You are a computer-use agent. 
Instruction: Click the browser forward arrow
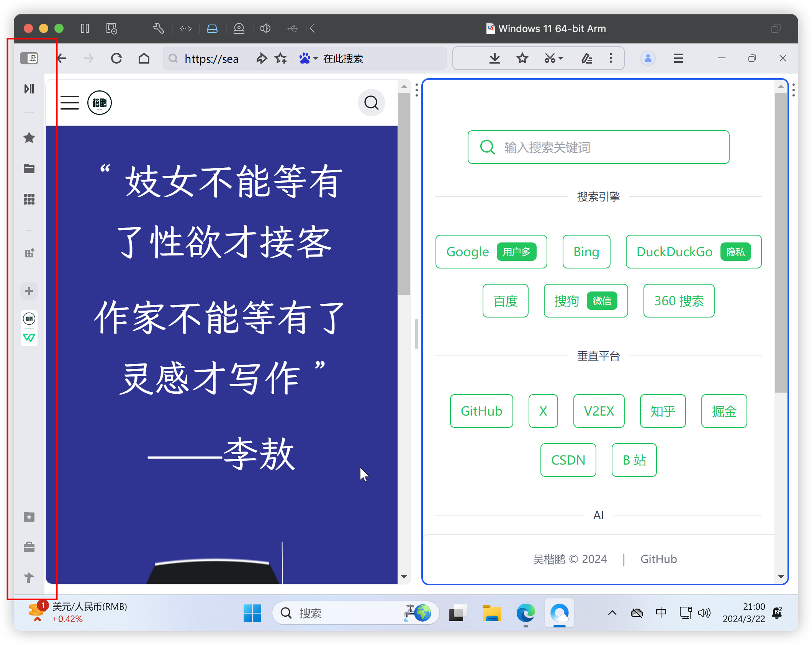(88, 58)
